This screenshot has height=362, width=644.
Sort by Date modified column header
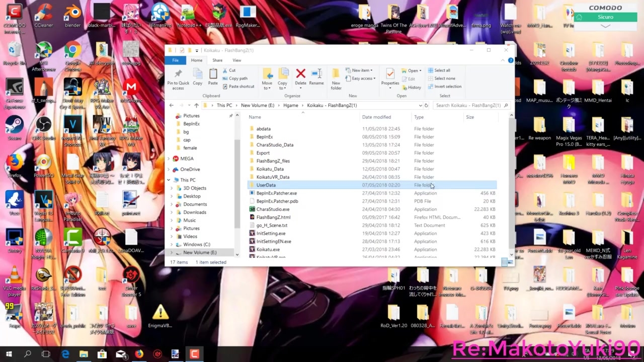coord(376,117)
